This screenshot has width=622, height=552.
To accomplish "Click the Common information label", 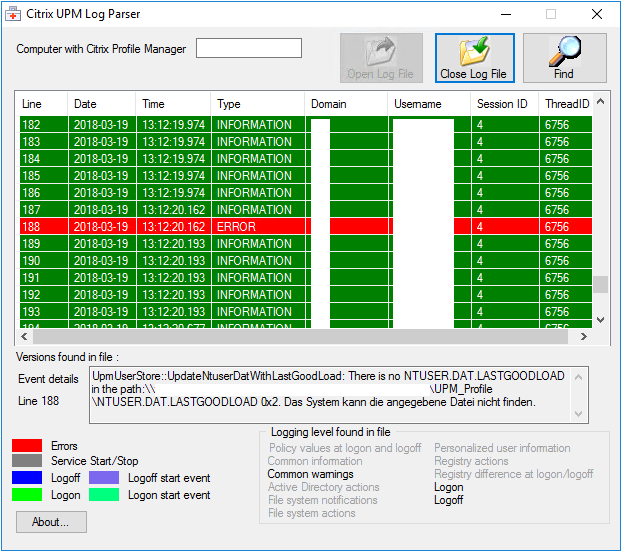I will 315,461.
